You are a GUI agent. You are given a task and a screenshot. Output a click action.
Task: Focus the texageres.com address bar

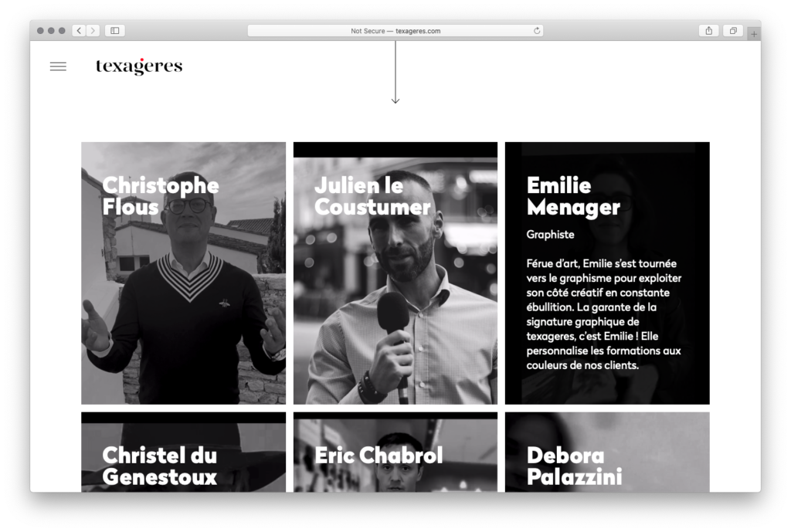tap(395, 31)
